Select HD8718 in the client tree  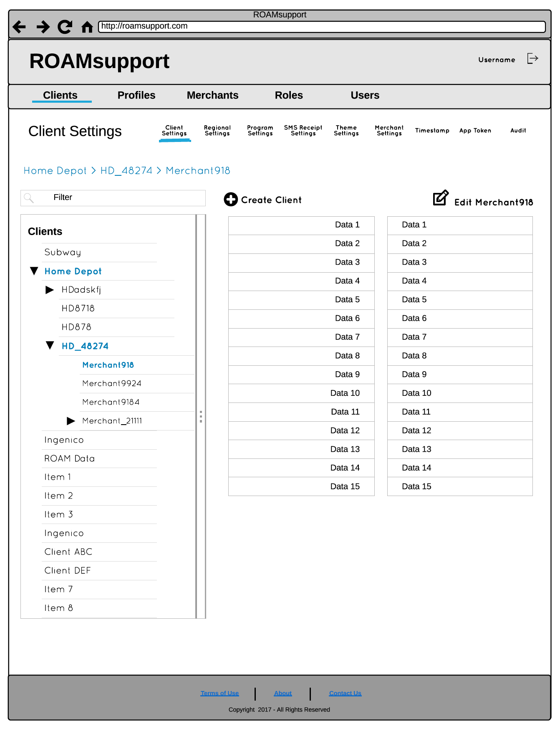(78, 309)
